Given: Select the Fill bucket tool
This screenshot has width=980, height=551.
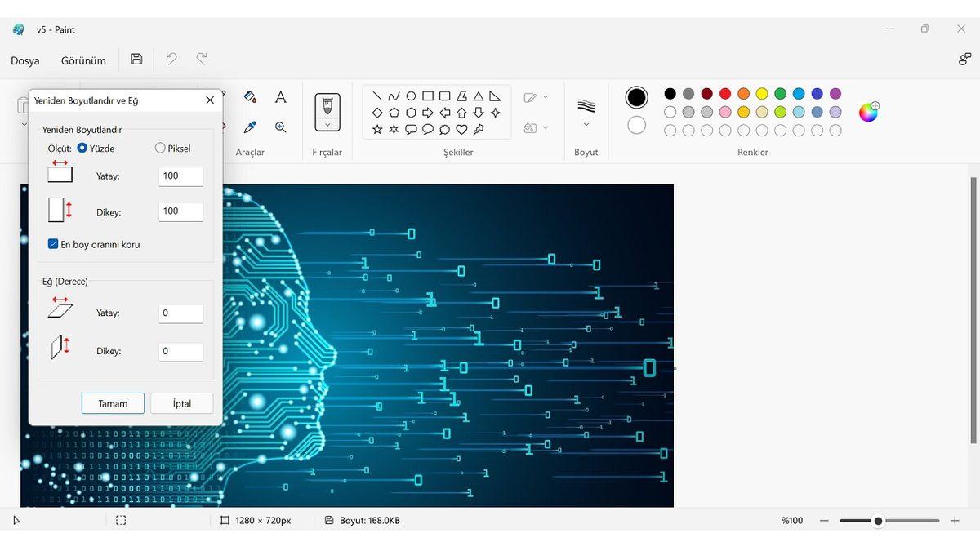Looking at the screenshot, I should point(251,97).
